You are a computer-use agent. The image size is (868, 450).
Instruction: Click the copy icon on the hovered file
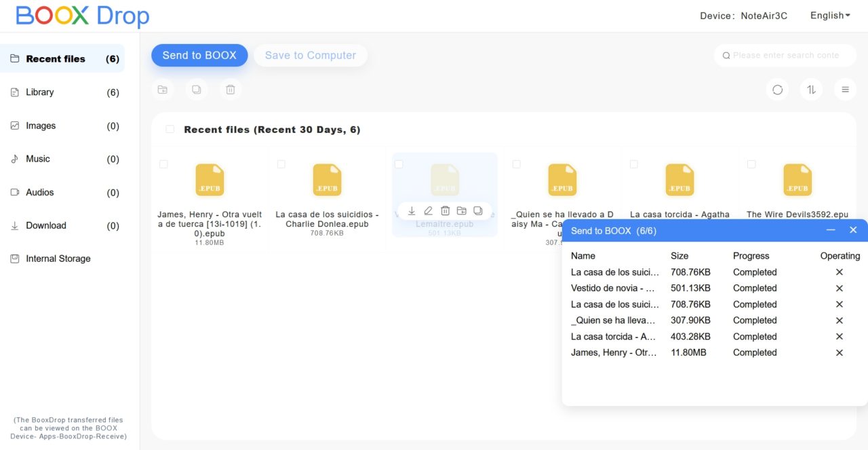pos(478,211)
